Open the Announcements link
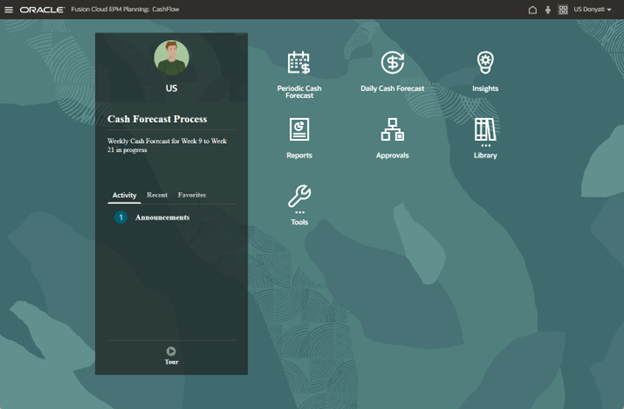The width and height of the screenshot is (624, 409). pos(162,217)
